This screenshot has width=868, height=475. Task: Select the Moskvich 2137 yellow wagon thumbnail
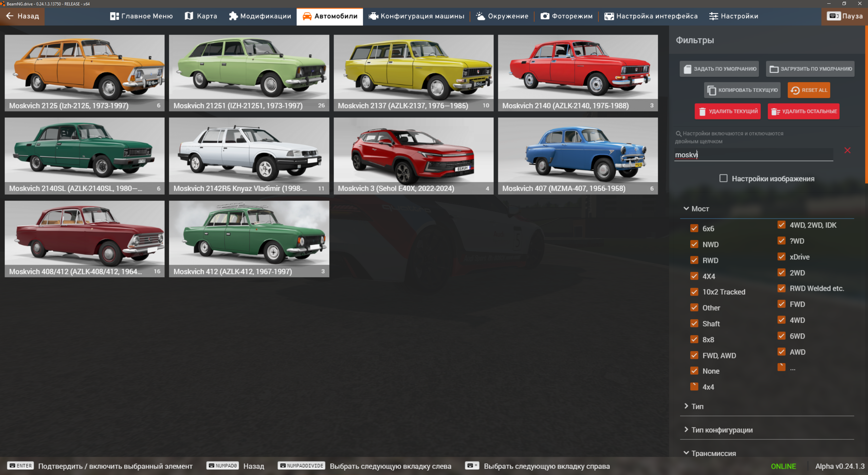click(414, 73)
